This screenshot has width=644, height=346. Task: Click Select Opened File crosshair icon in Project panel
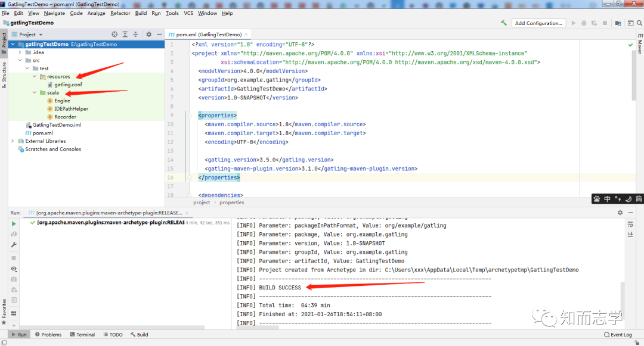click(x=114, y=35)
